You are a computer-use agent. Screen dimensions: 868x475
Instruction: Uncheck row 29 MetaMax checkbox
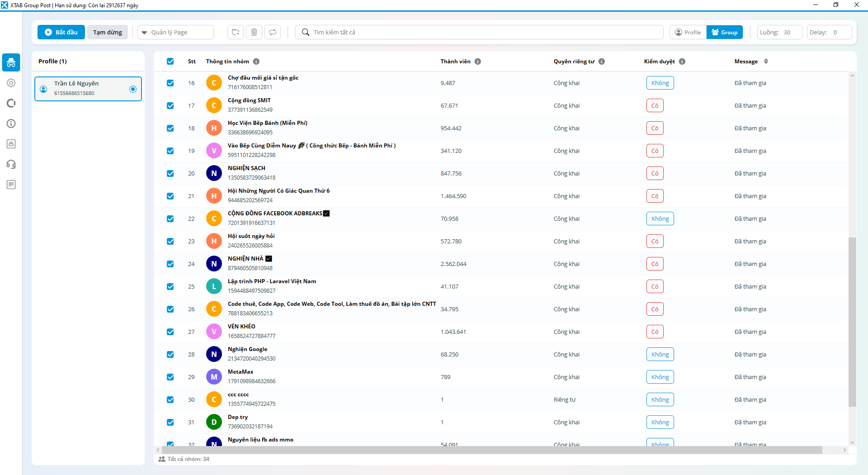pos(170,377)
